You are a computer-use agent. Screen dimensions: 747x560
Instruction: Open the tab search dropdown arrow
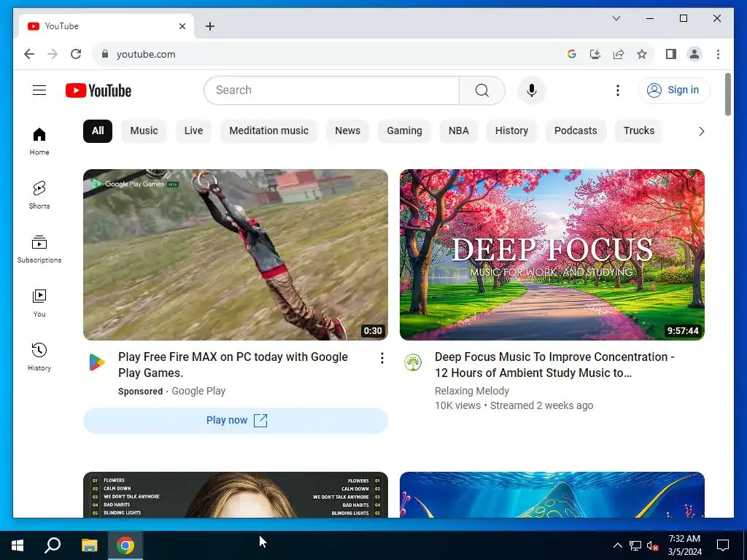[x=616, y=18]
